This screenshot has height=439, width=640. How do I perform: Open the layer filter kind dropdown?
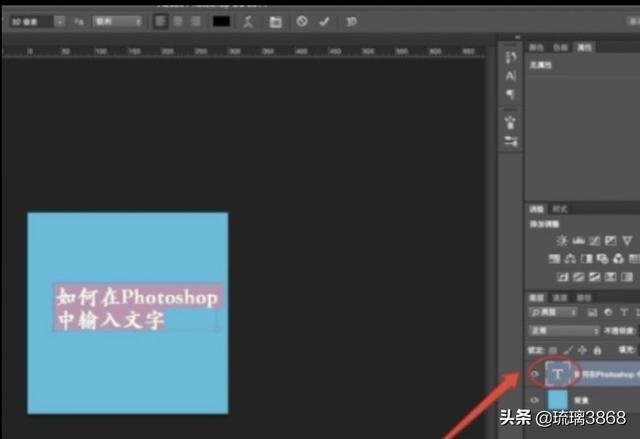click(553, 313)
